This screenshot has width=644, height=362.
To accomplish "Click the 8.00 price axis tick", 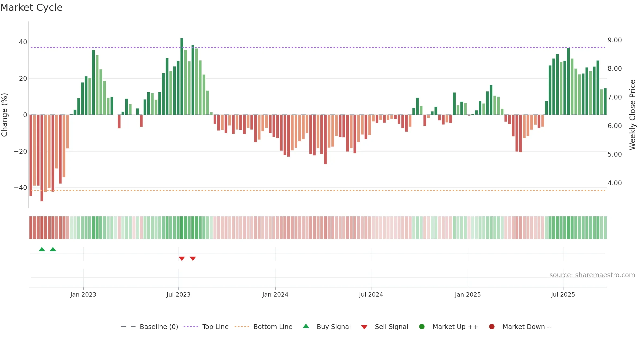I will [615, 69].
